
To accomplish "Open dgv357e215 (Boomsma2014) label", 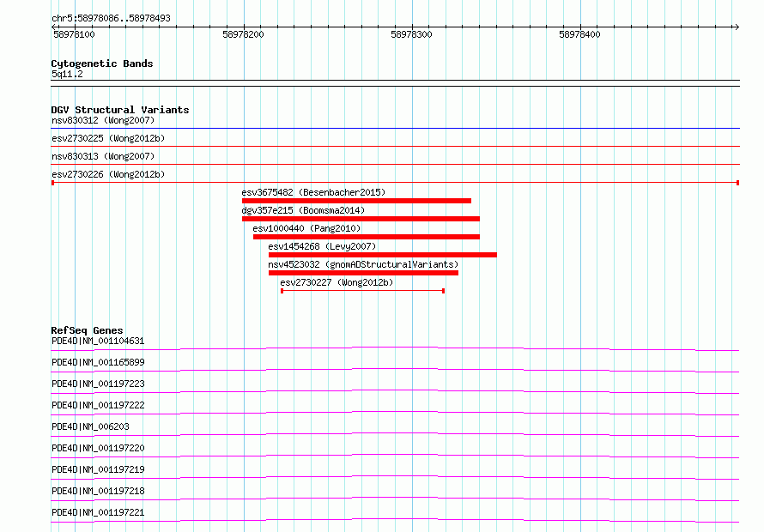I will click(303, 210).
